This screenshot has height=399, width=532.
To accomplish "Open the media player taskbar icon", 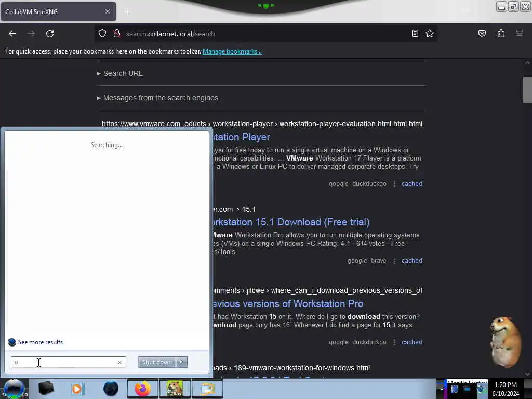I will coord(77,389).
